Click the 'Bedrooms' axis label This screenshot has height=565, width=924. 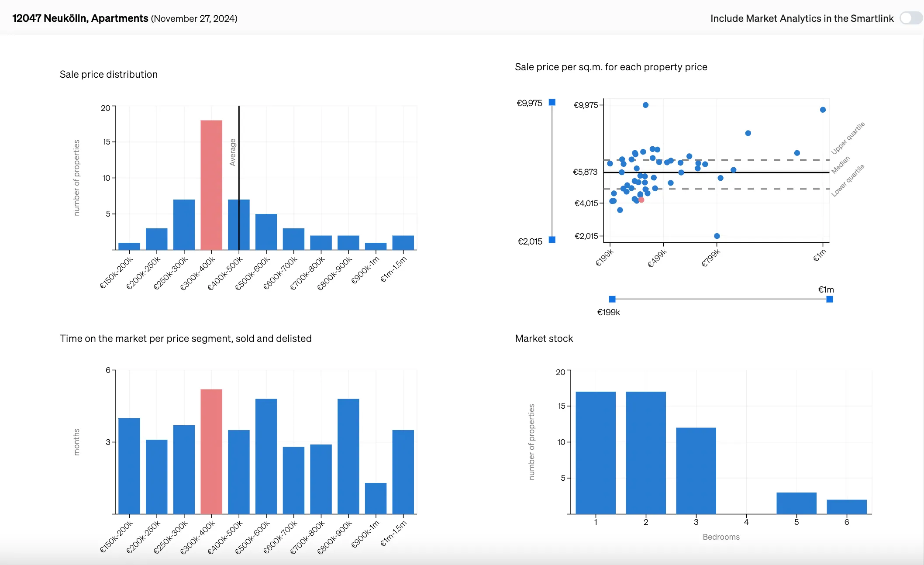(721, 537)
